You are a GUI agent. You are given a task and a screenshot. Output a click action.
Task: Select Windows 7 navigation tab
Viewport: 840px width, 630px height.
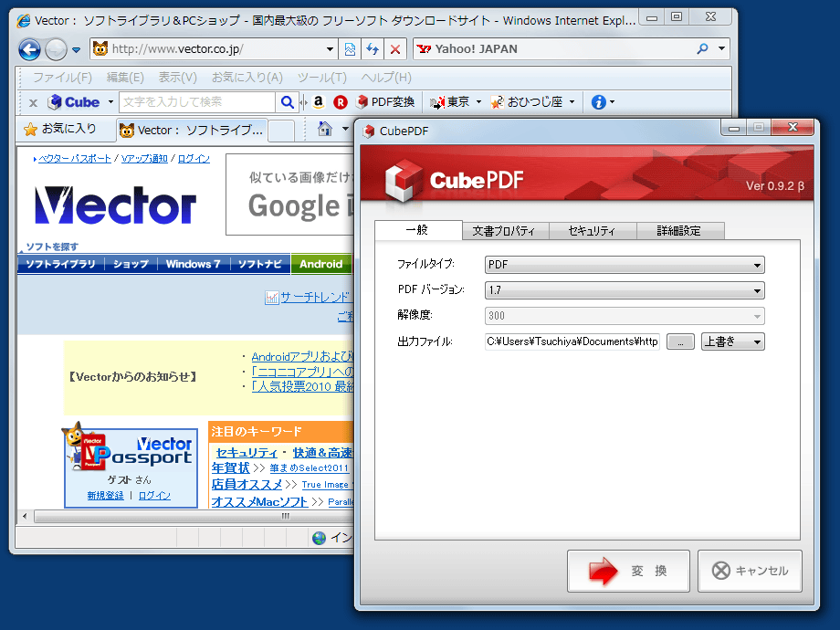193,264
